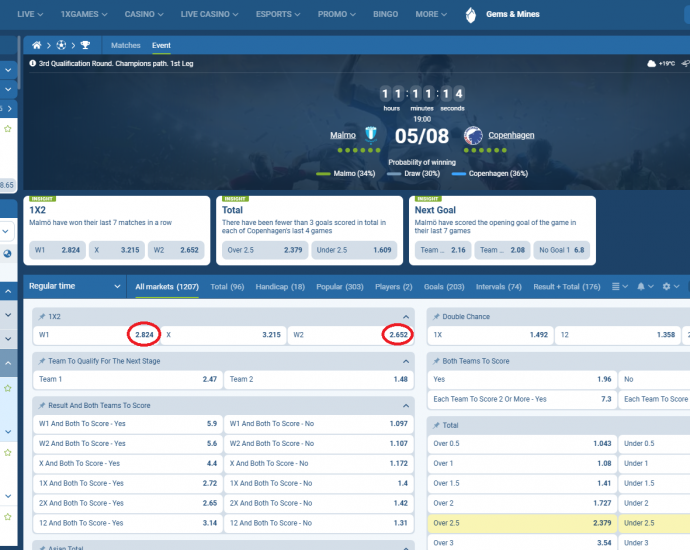Viewport: 690px width, 550px height.
Task: Click the Gems & Mines flame icon
Action: click(471, 15)
